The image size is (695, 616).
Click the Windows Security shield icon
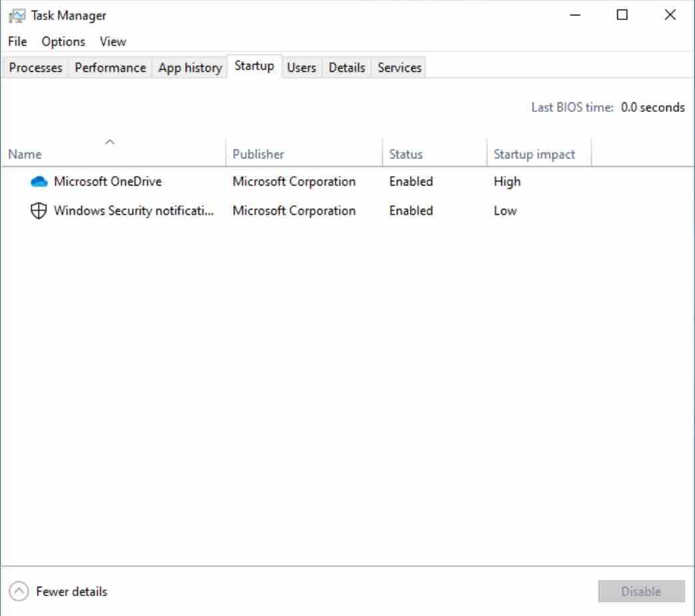pos(39,210)
